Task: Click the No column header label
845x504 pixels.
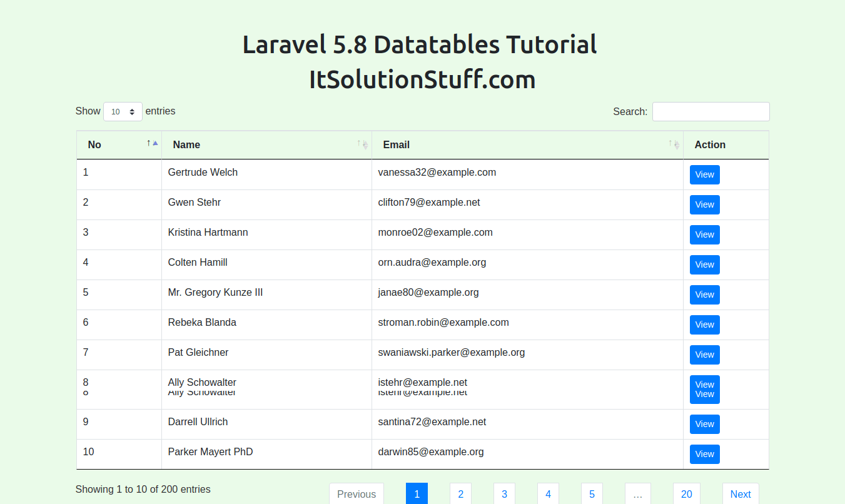Action: [x=94, y=144]
